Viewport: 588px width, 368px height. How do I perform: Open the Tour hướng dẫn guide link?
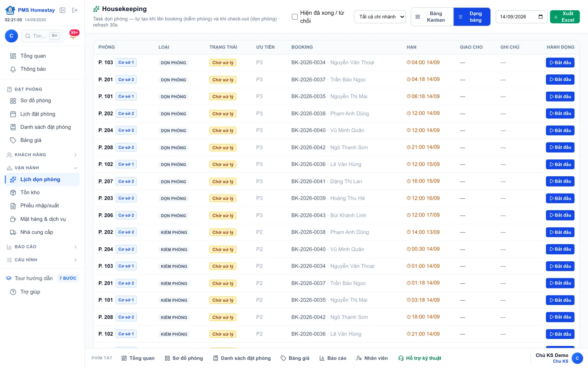click(42, 279)
